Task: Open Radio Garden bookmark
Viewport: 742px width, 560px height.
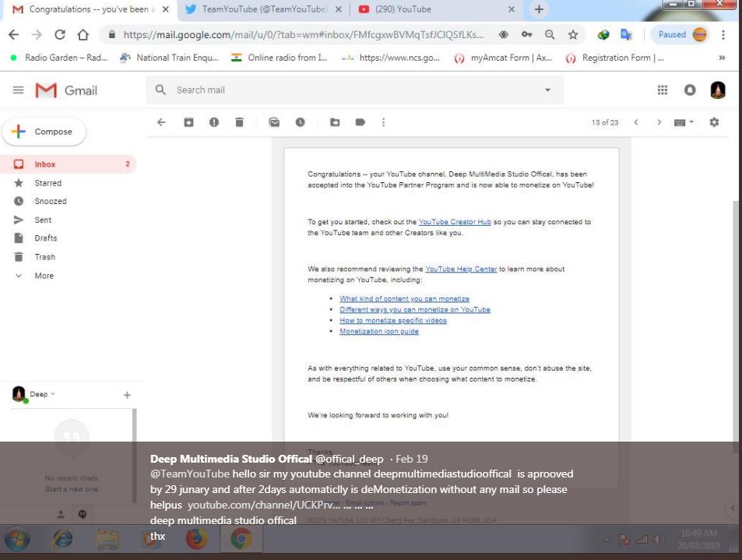Action: (x=59, y=58)
